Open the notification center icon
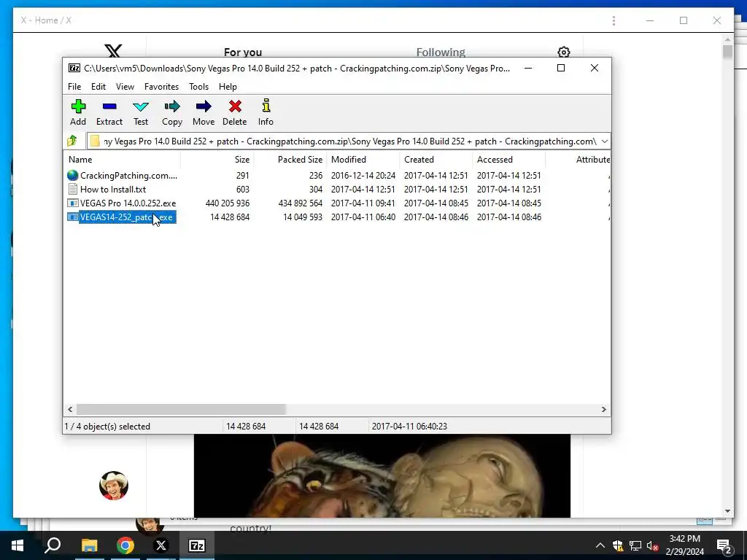This screenshot has width=747, height=560. (x=724, y=545)
